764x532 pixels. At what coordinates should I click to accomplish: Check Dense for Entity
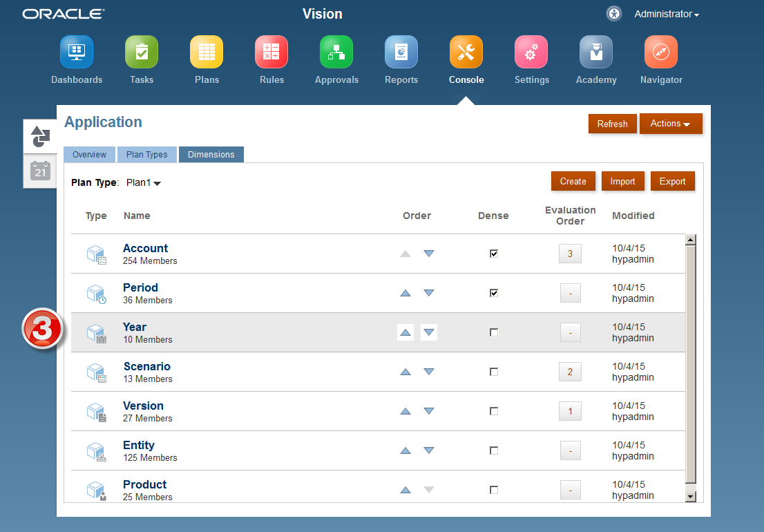click(x=494, y=450)
